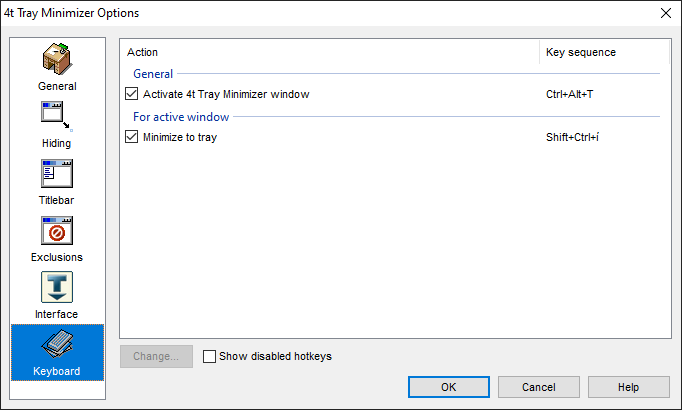Select the Exclusions icon with red prohibition sign

tap(57, 239)
